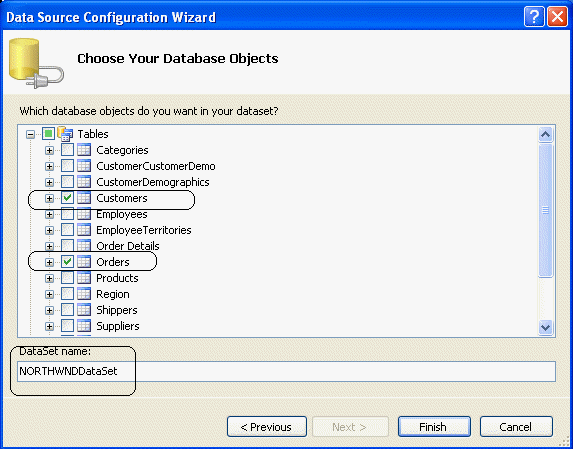Select the Region tree item
573x449 pixels.
pos(113,294)
